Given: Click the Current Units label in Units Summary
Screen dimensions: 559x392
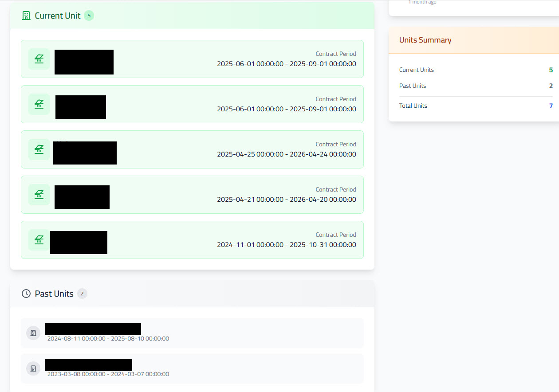Looking at the screenshot, I should 417,70.
